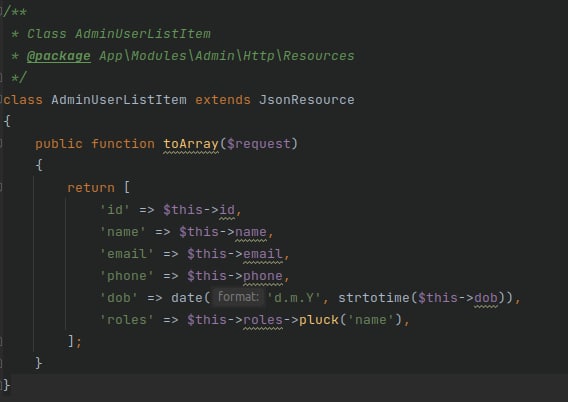Click the $request parameter
This screenshot has height=402, width=568.
click(259, 144)
